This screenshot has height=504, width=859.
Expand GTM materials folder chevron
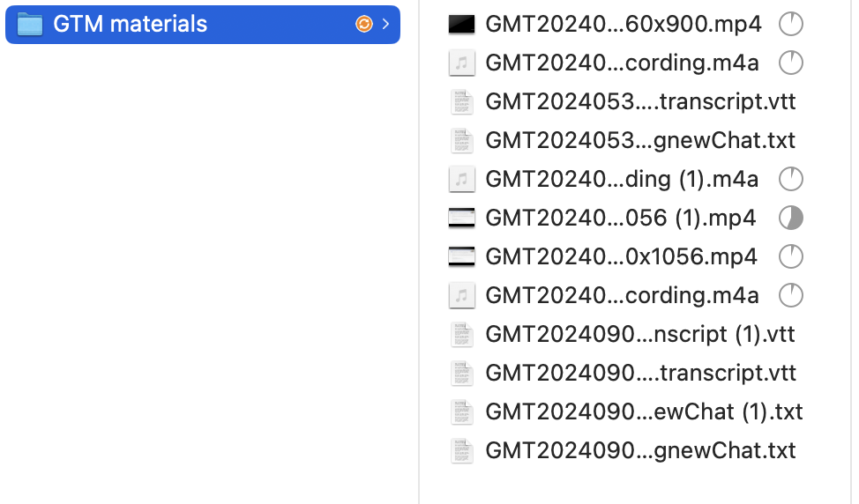click(x=385, y=25)
